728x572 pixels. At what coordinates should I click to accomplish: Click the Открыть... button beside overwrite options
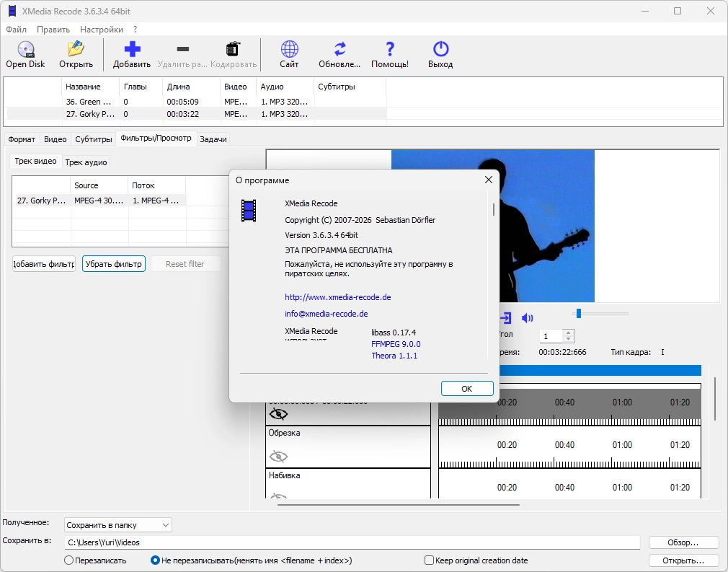pos(683,560)
